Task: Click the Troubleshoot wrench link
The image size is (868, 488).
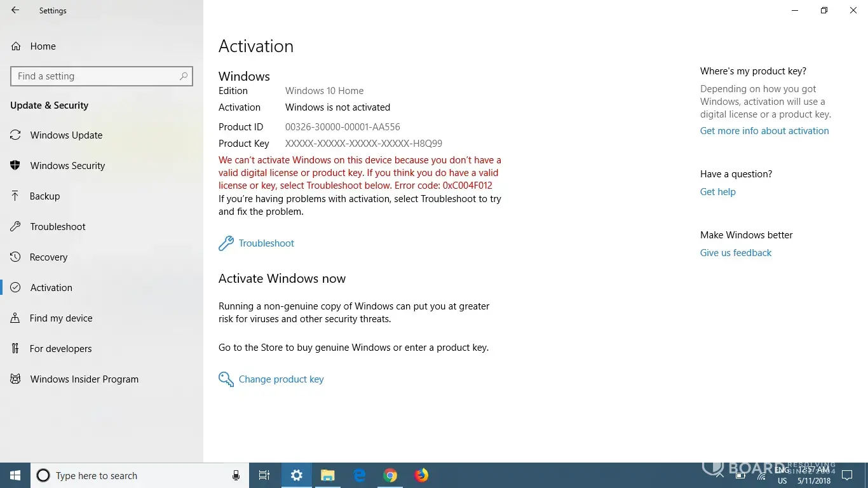Action: pyautogui.click(x=266, y=243)
